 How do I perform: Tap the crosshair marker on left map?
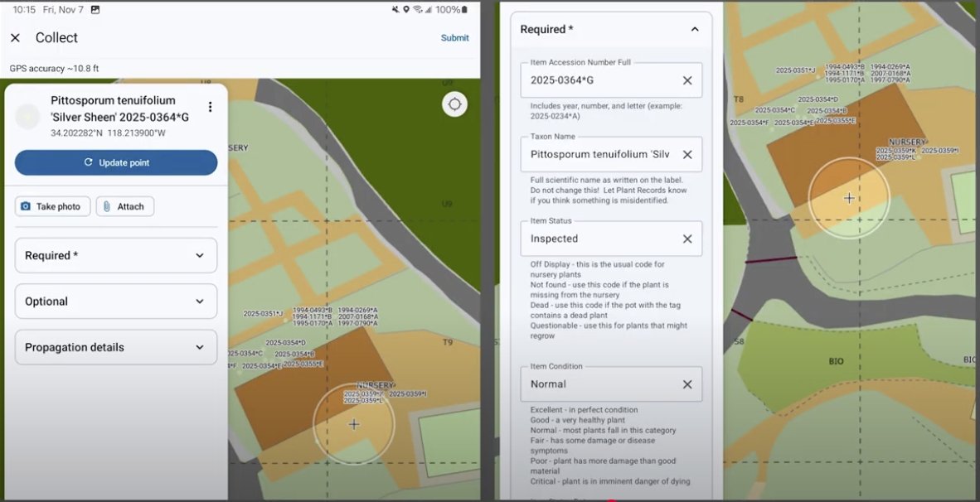354,424
